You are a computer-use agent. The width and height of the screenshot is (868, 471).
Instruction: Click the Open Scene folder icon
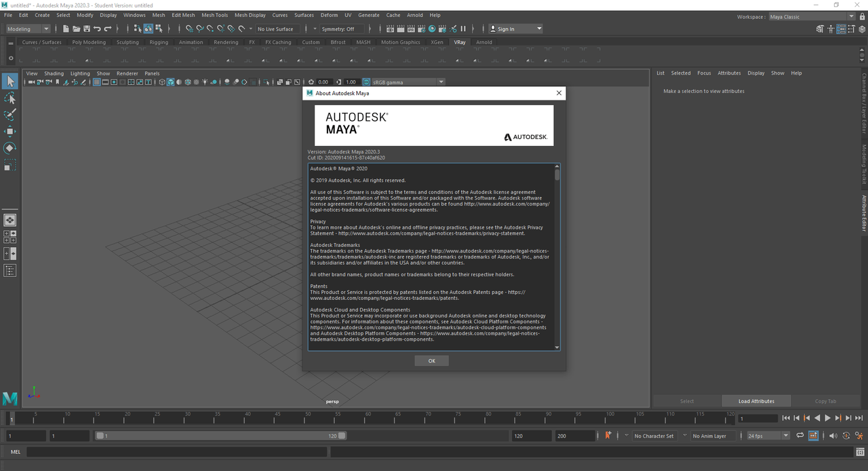click(x=77, y=29)
